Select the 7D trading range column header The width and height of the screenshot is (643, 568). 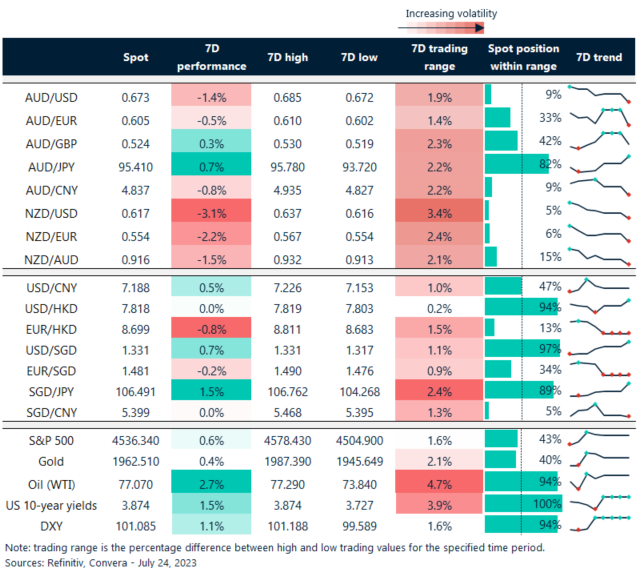point(433,58)
